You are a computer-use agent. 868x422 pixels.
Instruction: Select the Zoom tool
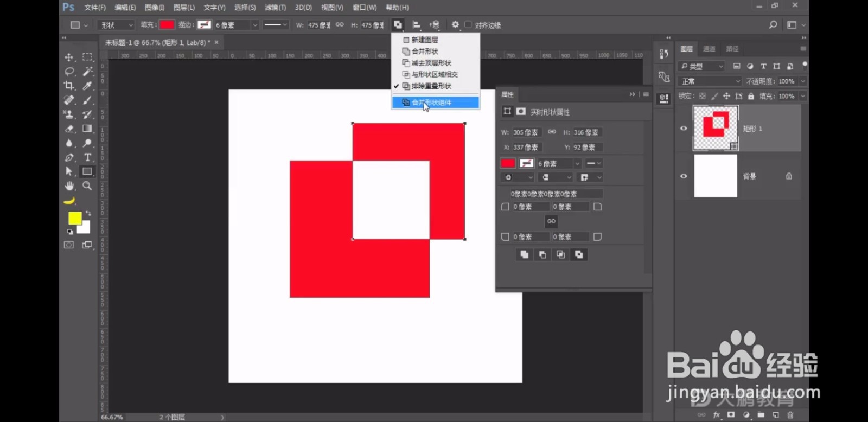87,186
